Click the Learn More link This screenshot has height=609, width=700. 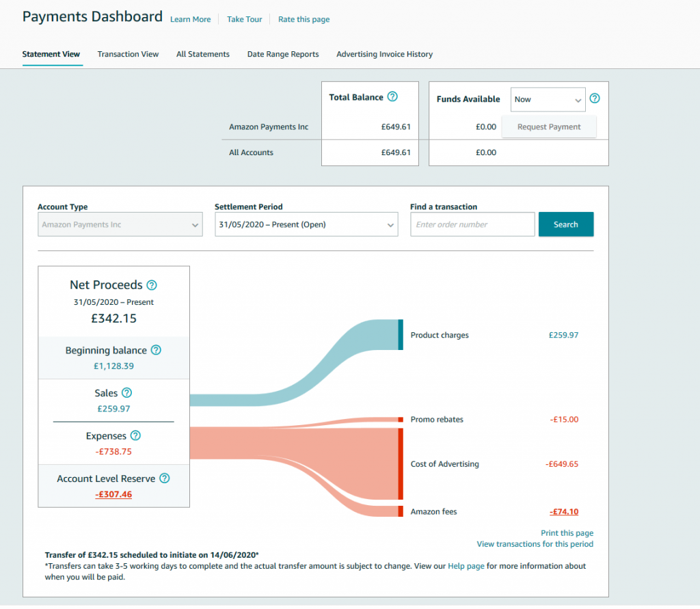pos(190,19)
